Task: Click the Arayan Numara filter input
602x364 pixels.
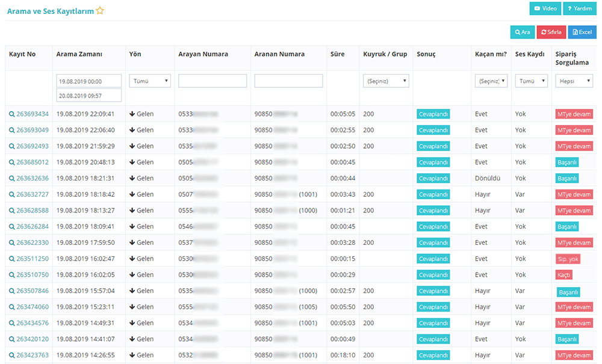Action: (x=213, y=81)
